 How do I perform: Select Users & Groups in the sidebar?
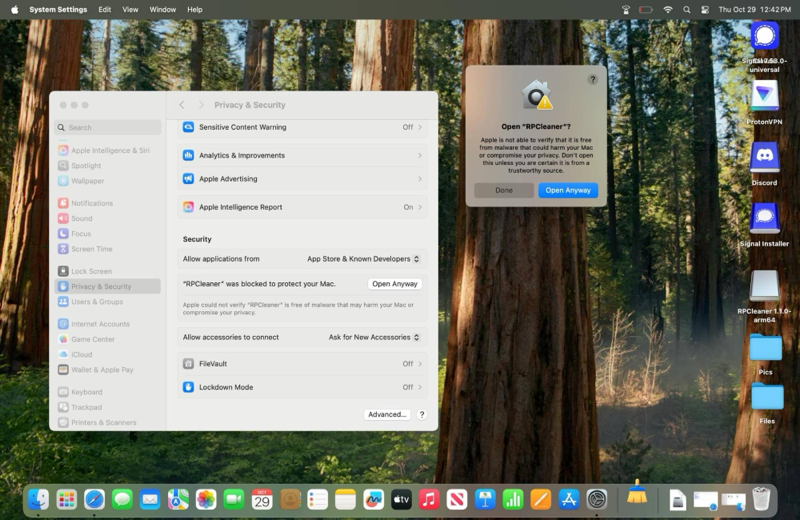point(108,302)
